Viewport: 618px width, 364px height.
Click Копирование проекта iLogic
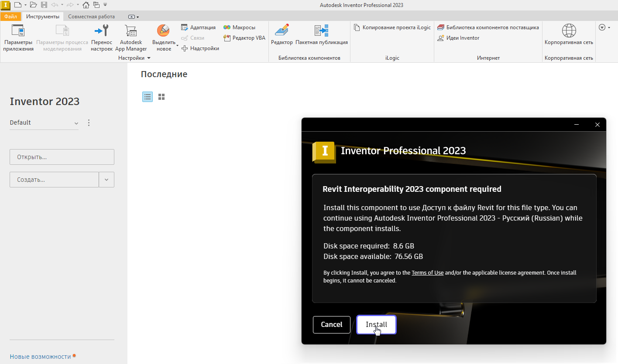(392, 27)
